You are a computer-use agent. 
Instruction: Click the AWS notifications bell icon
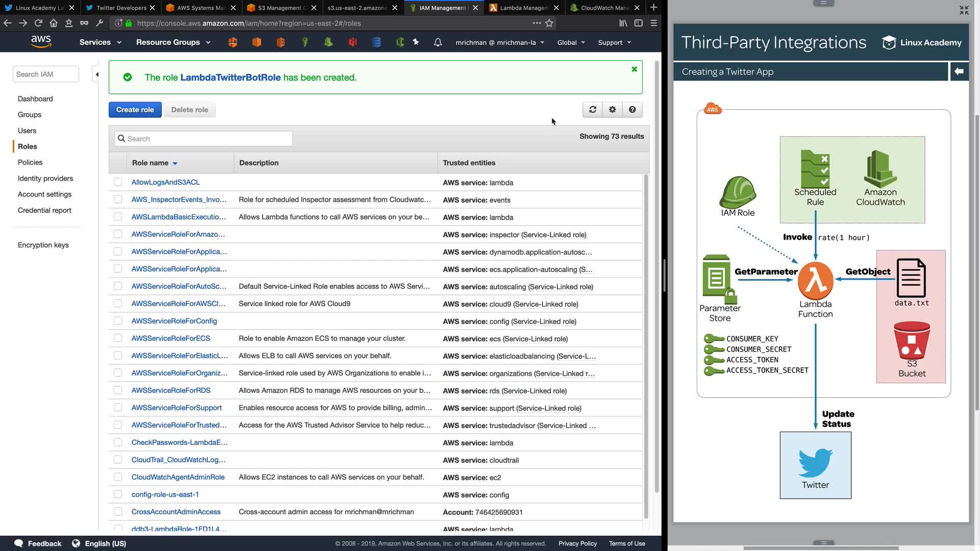point(437,42)
